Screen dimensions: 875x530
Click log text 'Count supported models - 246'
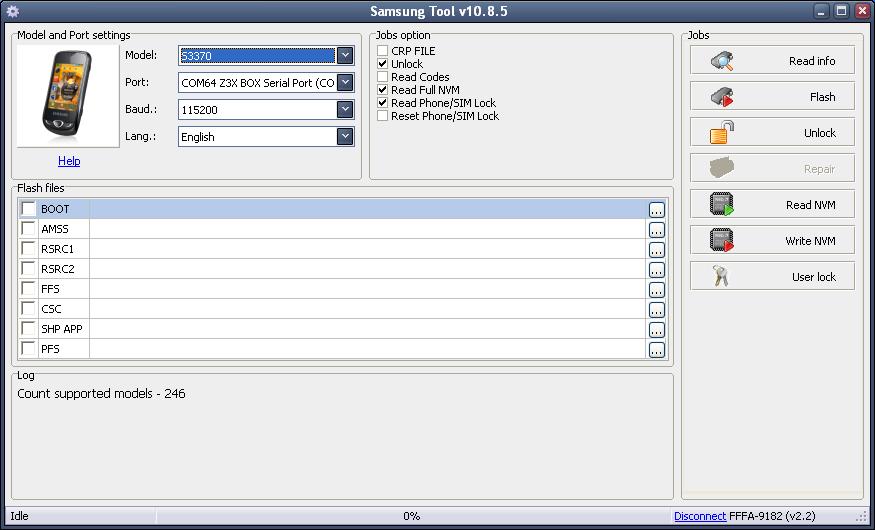click(x=101, y=393)
